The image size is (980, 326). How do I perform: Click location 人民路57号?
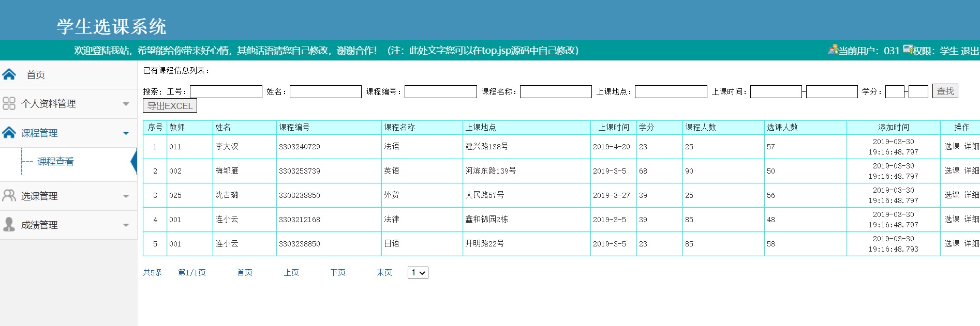coord(485,195)
